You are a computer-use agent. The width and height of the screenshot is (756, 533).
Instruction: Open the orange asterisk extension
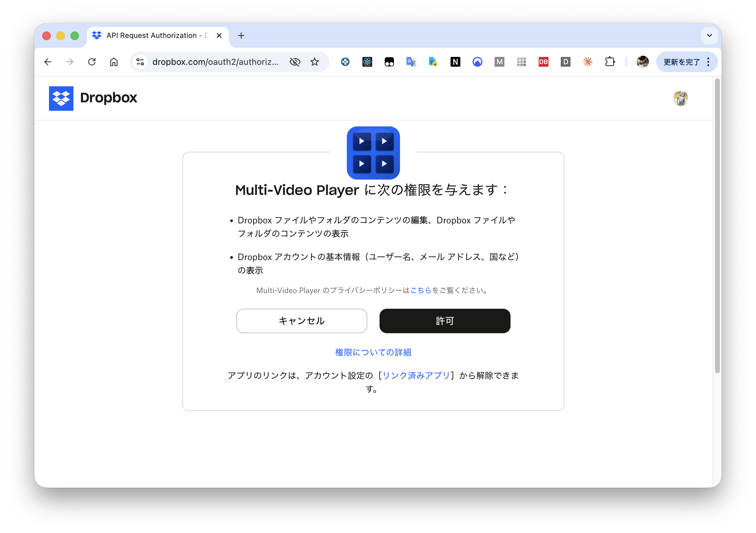tap(587, 61)
